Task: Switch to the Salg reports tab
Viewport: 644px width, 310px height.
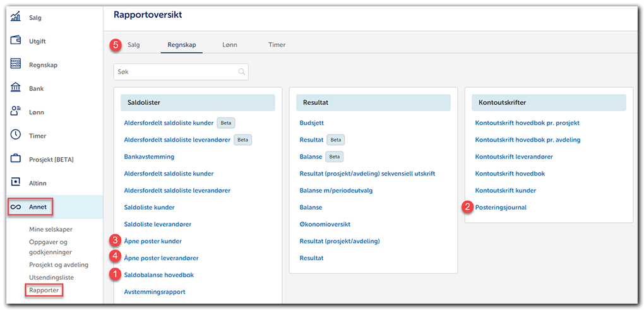Action: 133,45
